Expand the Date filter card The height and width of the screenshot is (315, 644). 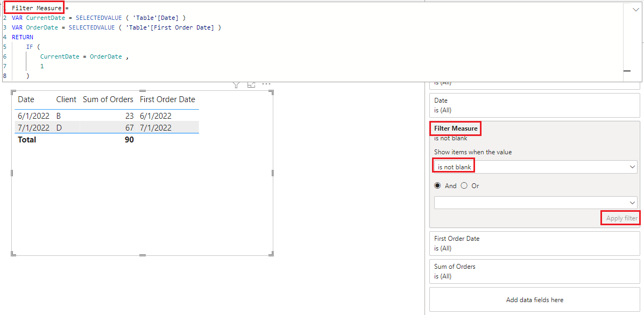pyautogui.click(x=534, y=105)
